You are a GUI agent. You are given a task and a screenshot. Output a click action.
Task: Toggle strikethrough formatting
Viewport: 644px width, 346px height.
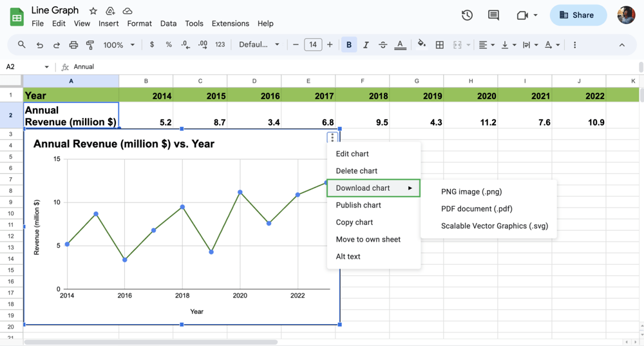pyautogui.click(x=383, y=45)
